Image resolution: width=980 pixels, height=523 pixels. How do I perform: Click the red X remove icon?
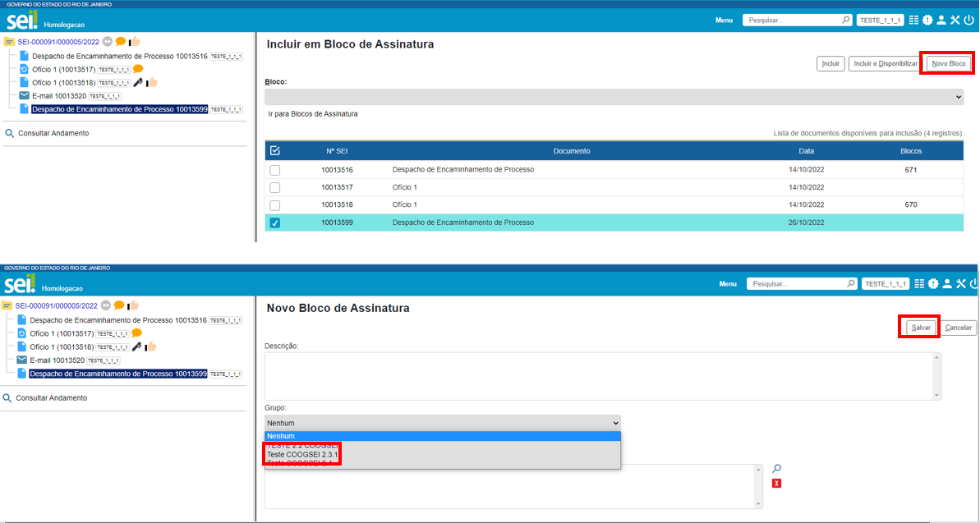pyautogui.click(x=776, y=483)
